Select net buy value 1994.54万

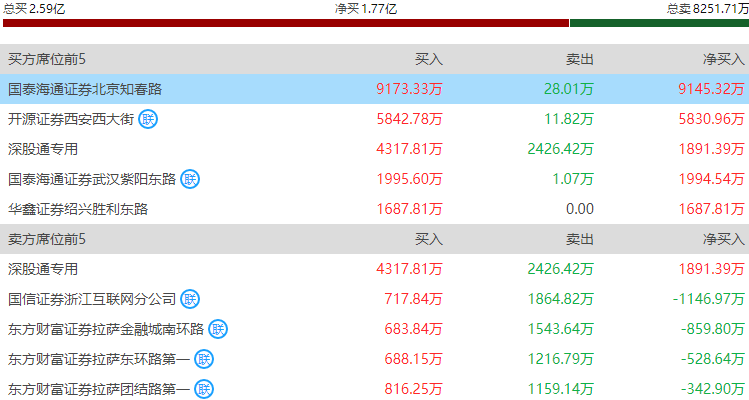[711, 179]
